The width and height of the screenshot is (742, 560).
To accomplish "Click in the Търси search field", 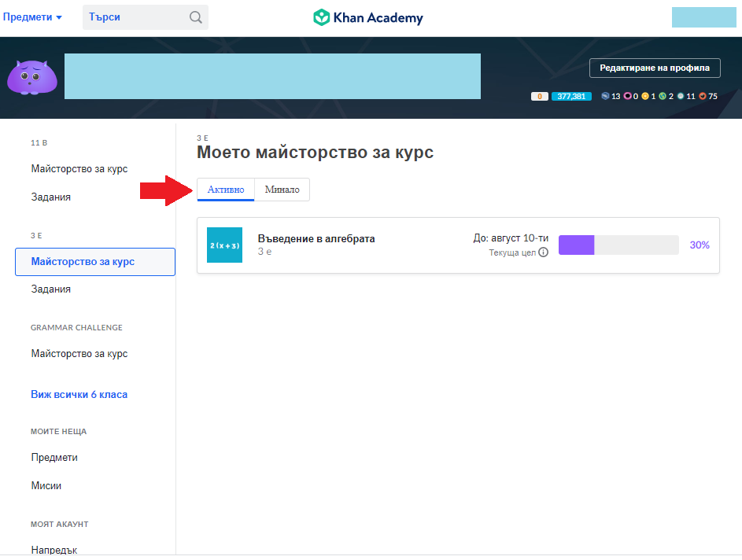I will [135, 17].
